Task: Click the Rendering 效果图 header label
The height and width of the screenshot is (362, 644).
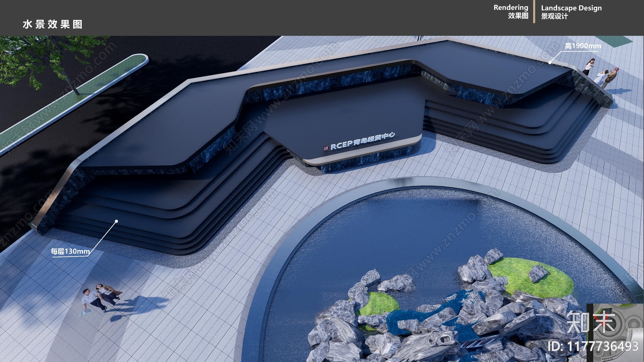Action: [511, 12]
